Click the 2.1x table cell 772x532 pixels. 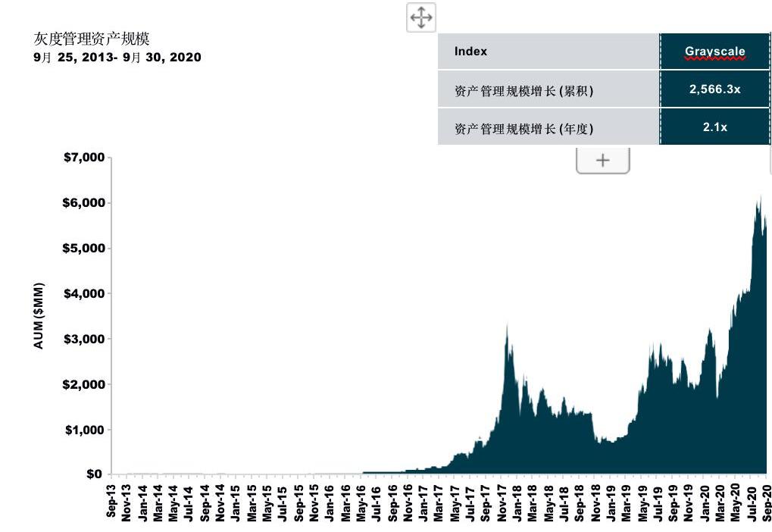point(715,127)
